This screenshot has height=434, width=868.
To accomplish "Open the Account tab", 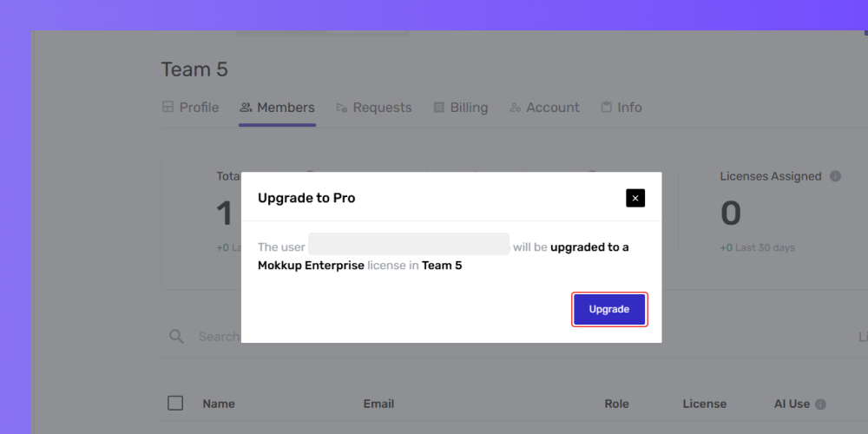I will click(x=545, y=108).
